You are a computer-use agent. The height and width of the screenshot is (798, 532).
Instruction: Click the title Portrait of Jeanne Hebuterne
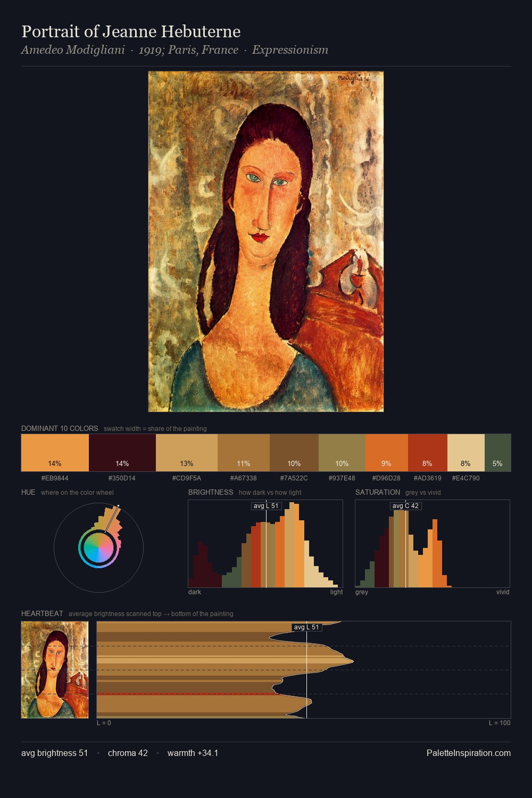(x=131, y=31)
